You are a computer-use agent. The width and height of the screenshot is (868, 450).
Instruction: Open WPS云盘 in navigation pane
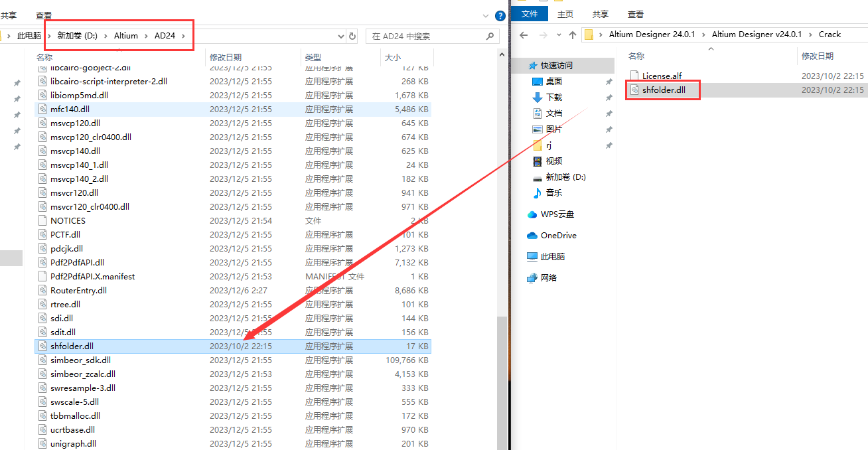tap(557, 214)
